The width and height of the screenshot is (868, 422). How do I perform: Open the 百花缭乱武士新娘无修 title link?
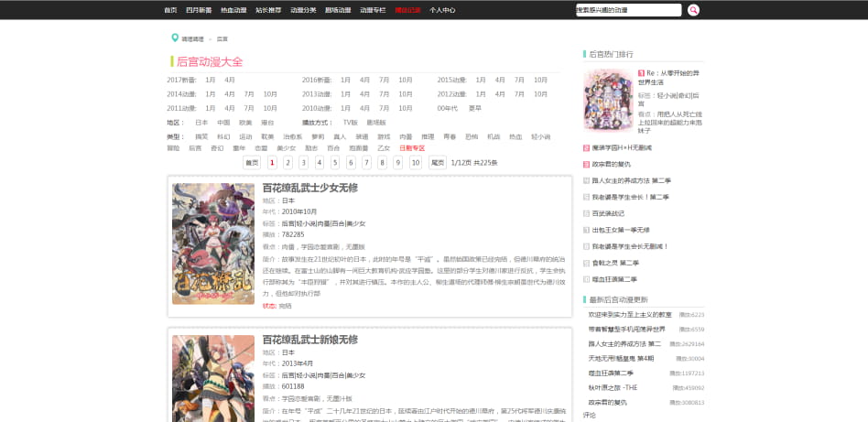pyautogui.click(x=310, y=340)
